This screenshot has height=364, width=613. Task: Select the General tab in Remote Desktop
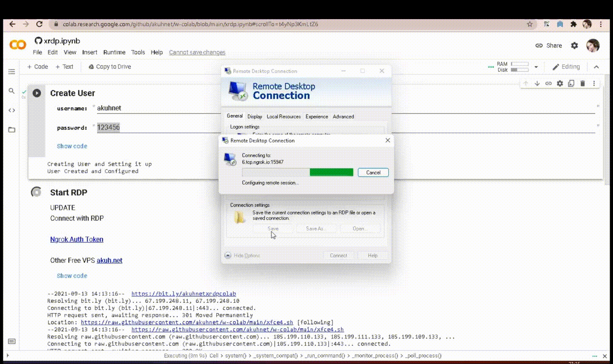coord(235,116)
